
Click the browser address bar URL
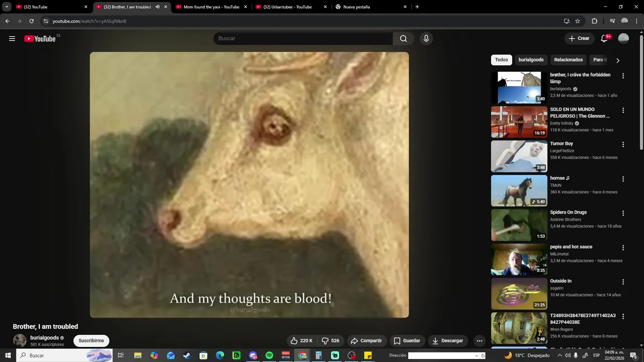(90, 21)
